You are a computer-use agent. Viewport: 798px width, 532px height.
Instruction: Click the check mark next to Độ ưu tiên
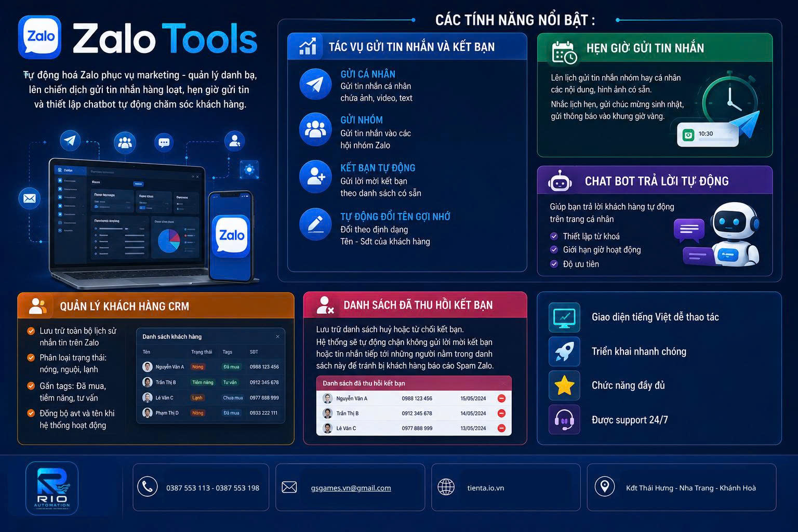[554, 264]
